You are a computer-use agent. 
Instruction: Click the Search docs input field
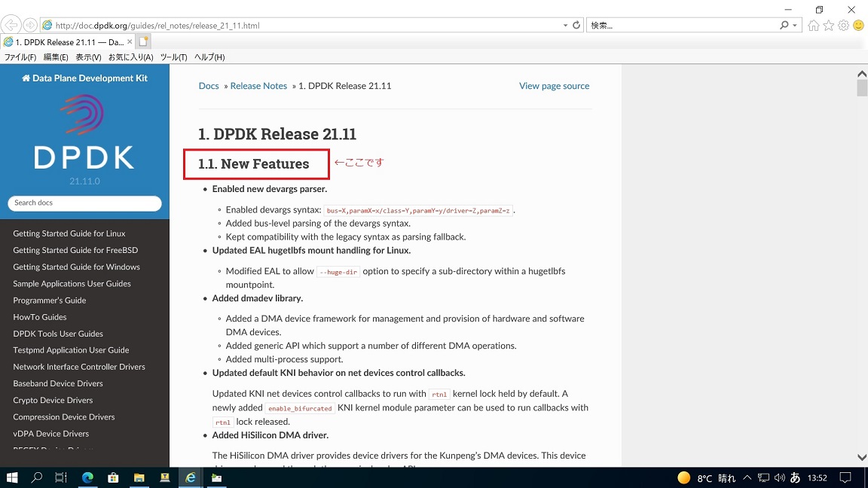coord(84,203)
